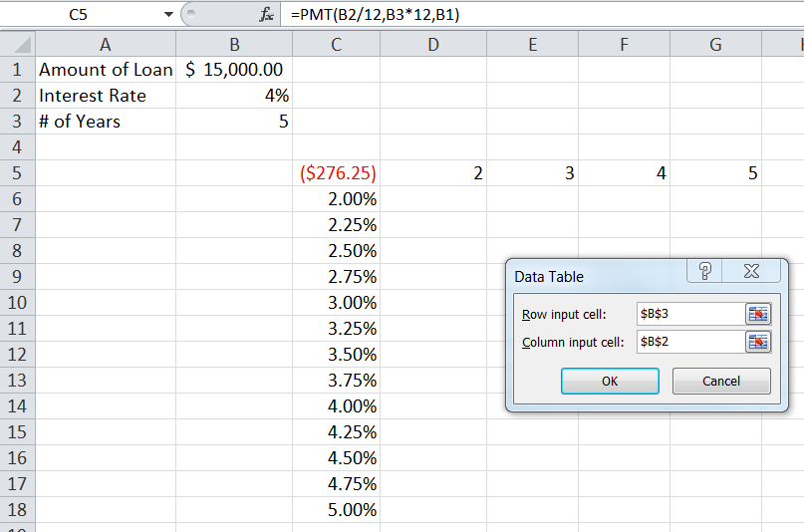Image resolution: width=804 pixels, height=532 pixels.
Task: Click the Column input cell range selector icon
Action: 758,342
